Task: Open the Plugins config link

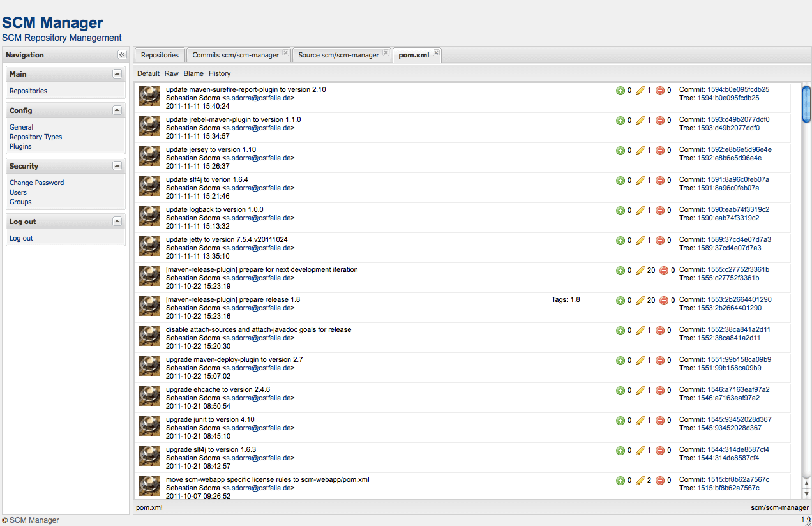Action: [20, 146]
